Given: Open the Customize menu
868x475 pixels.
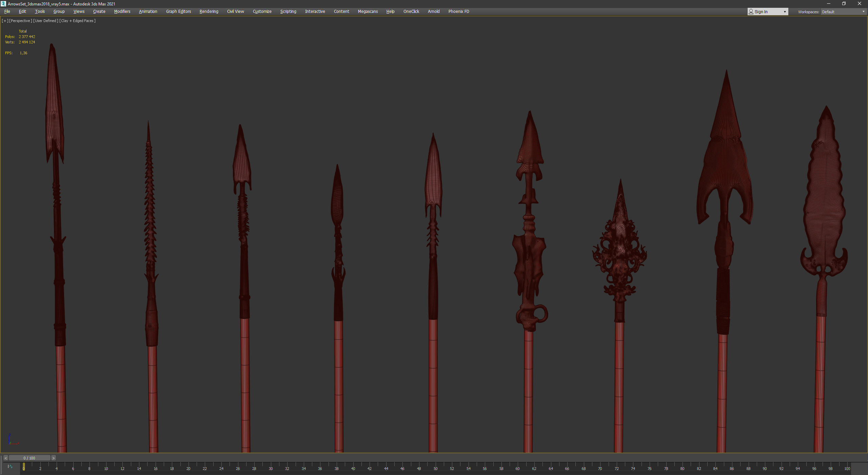Looking at the screenshot, I should click(x=262, y=12).
